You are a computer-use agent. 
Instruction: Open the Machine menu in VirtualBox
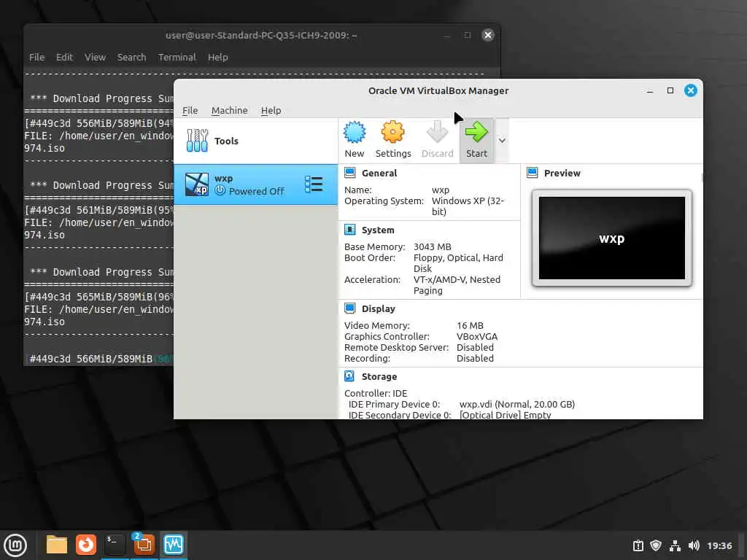[229, 111]
